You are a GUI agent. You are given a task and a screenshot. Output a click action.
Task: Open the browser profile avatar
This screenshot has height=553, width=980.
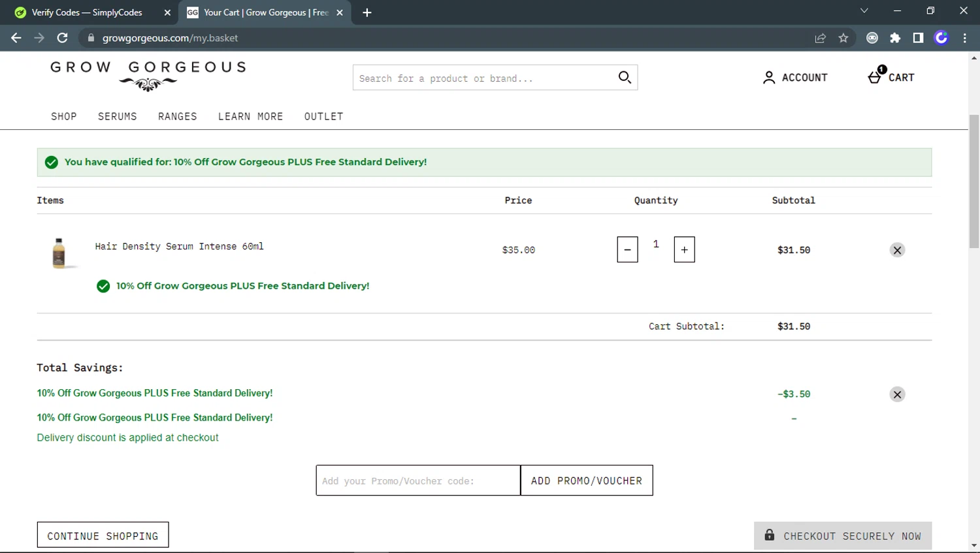click(941, 38)
